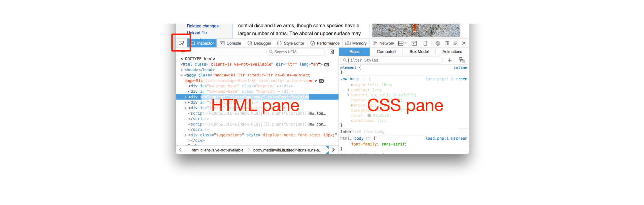Open the iframe selector dropdown
Viewport: 644px width, 205px height.
point(402,43)
